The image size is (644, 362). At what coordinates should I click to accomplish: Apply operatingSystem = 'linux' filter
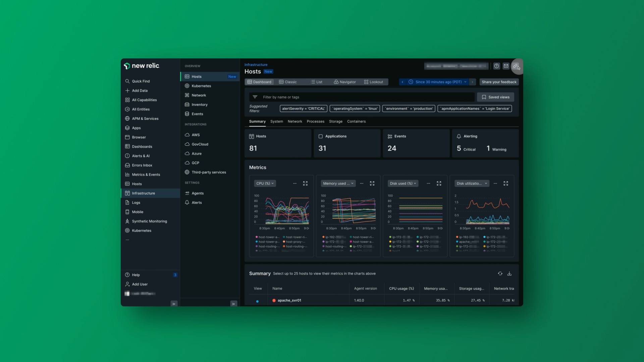coord(355,109)
